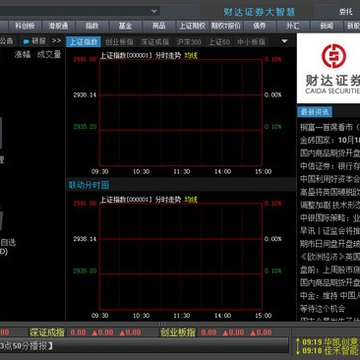Screen dimensions: 360x360
Task: Switch to the 研报 tab
Action: click(x=39, y=41)
